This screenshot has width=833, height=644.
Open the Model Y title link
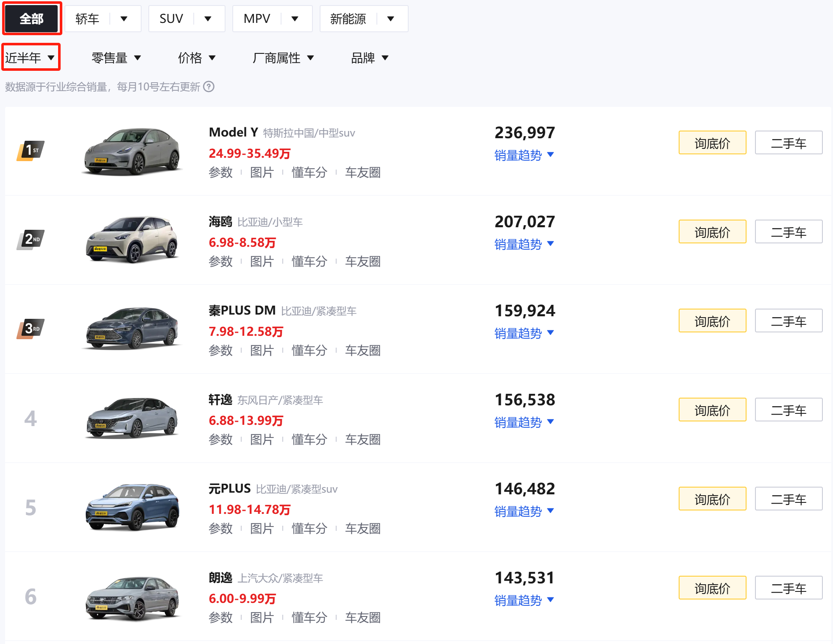[x=234, y=132]
